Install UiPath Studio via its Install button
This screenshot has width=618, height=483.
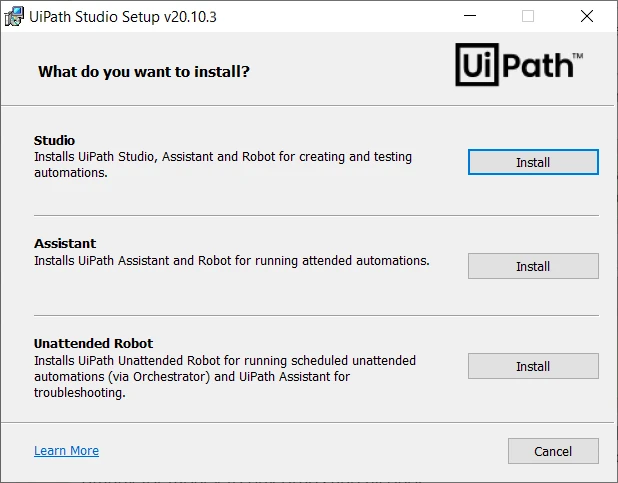coord(533,162)
